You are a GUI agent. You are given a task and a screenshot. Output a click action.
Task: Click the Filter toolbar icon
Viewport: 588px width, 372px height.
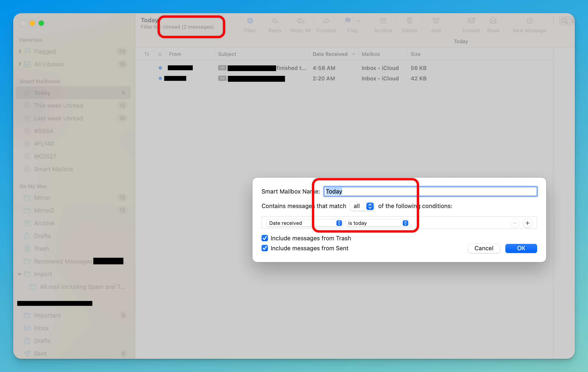coord(250,21)
